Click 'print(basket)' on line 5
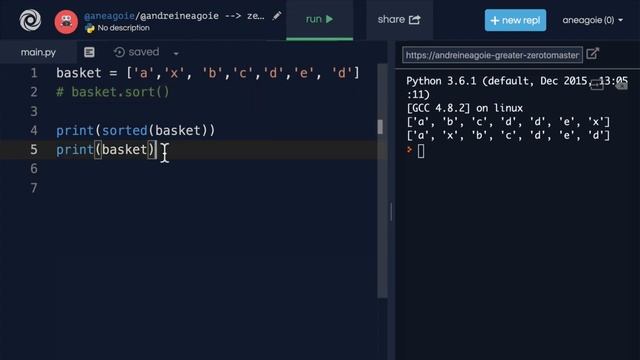This screenshot has width=640, height=360. point(106,149)
